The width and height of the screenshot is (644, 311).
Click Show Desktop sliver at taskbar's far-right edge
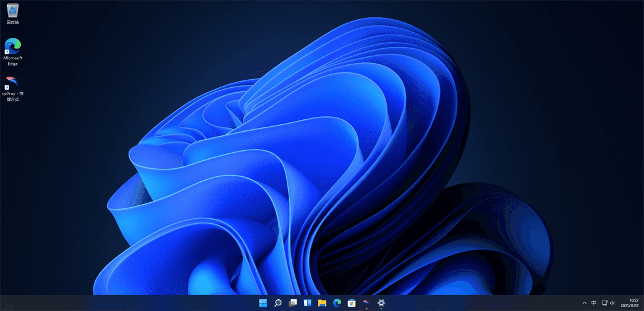point(643,303)
